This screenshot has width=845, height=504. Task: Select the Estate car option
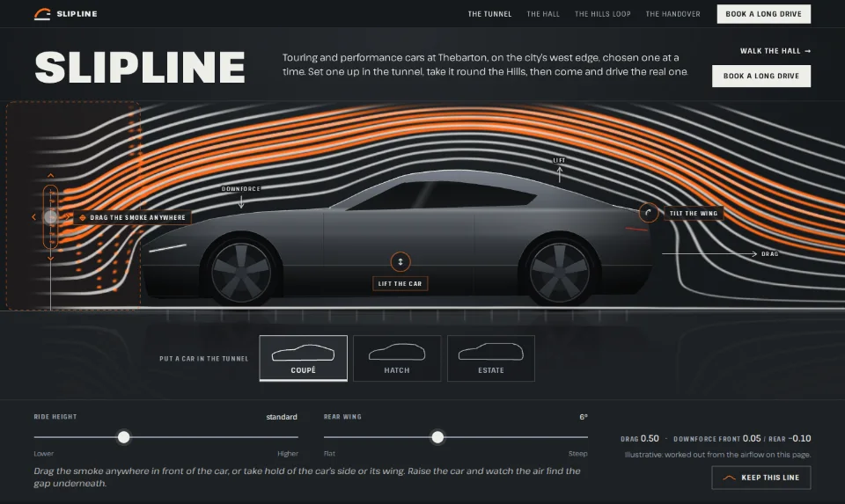491,358
